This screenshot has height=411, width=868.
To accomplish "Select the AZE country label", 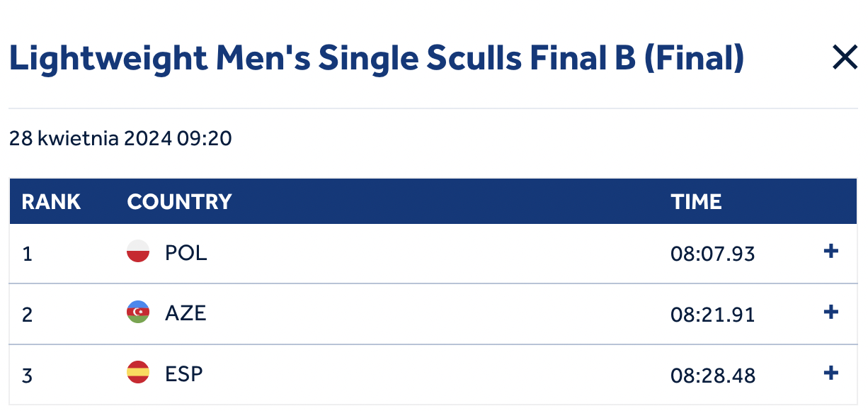I will click(x=185, y=313).
